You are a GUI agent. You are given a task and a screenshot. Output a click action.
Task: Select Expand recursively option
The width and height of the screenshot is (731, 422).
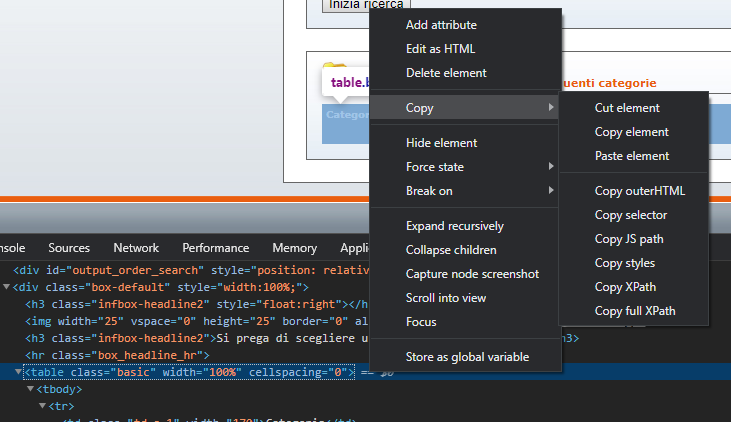[x=465, y=226]
